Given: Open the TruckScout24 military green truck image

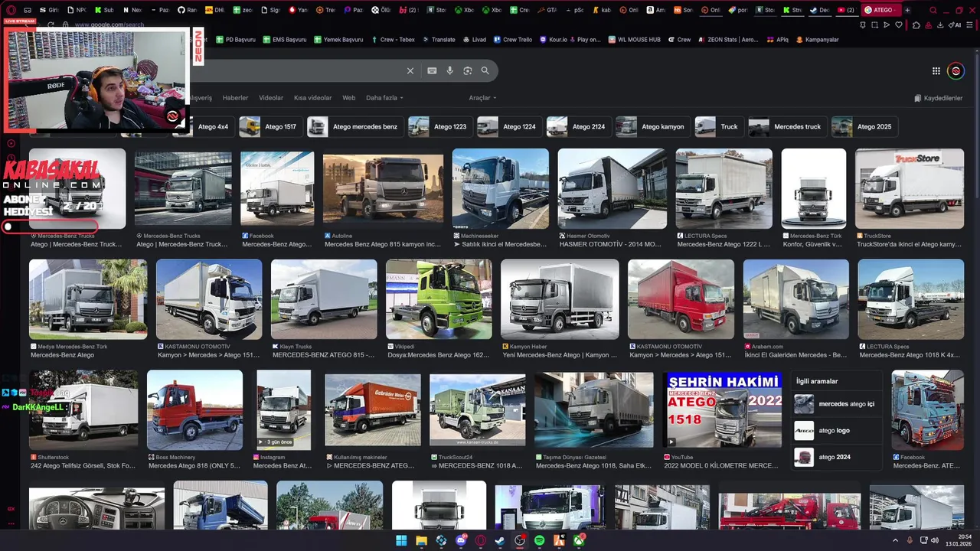Looking at the screenshot, I should tap(477, 409).
